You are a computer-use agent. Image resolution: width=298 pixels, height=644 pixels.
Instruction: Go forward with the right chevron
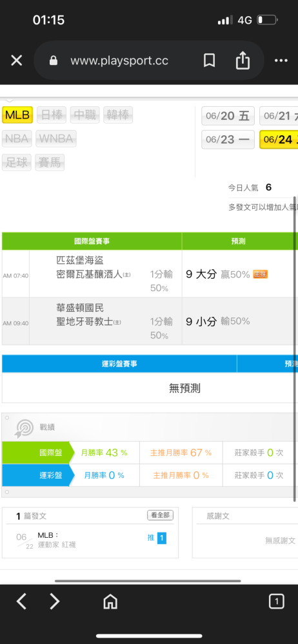point(54,601)
